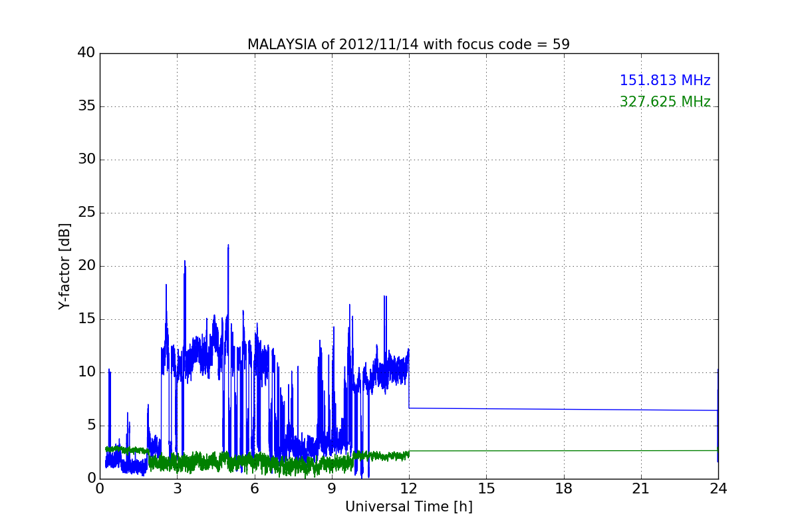Select the green 327.625 MHz legend label
The width and height of the screenshot is (798, 532).
tap(665, 102)
